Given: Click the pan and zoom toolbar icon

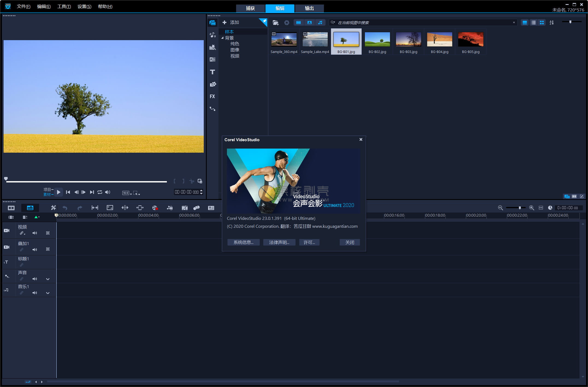Looking at the screenshot, I should tap(110, 208).
